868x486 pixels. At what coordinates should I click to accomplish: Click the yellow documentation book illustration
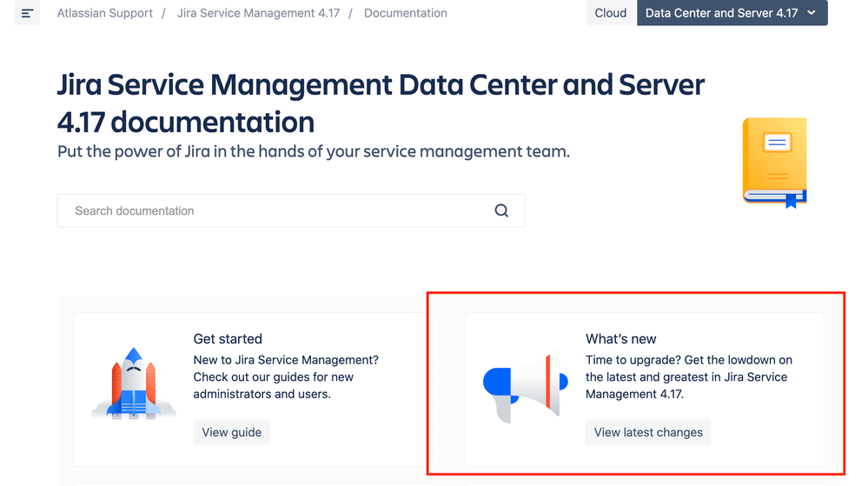(x=774, y=163)
